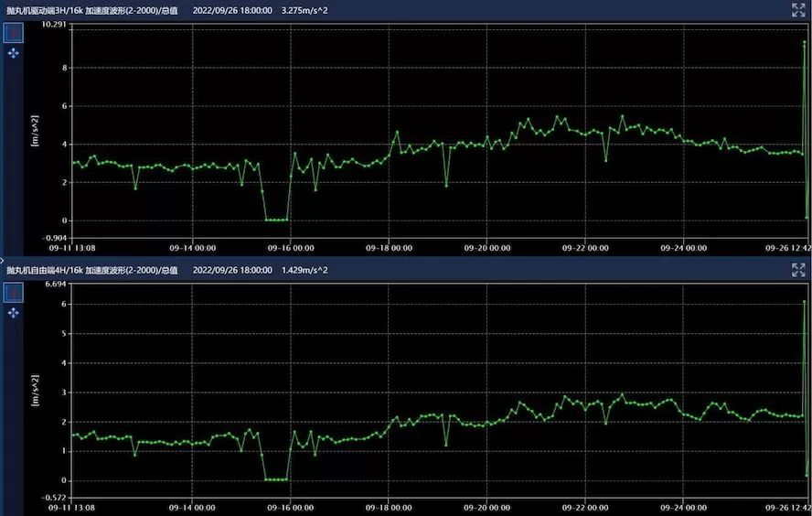Select the pan/move tool in top chart
This screenshot has width=812, height=516.
point(14,54)
